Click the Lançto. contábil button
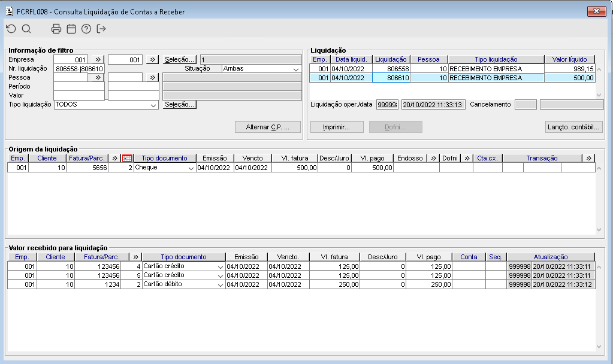613x364 pixels. 573,128
